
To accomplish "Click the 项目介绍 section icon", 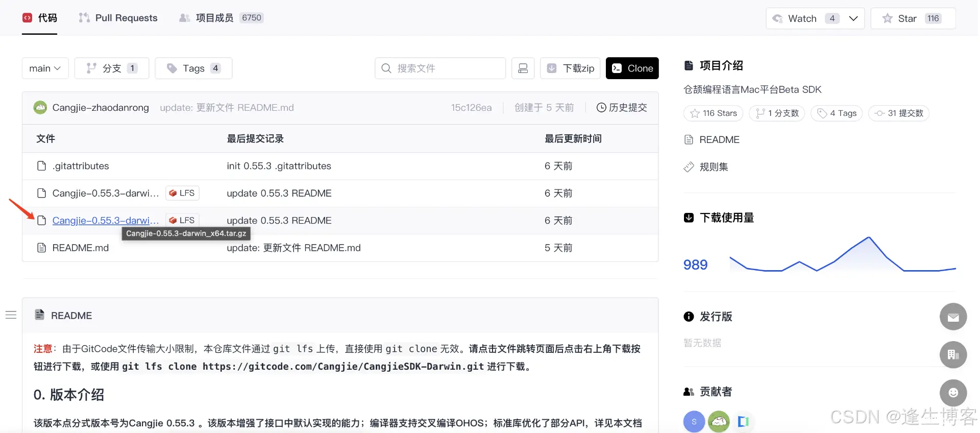I will 689,65.
